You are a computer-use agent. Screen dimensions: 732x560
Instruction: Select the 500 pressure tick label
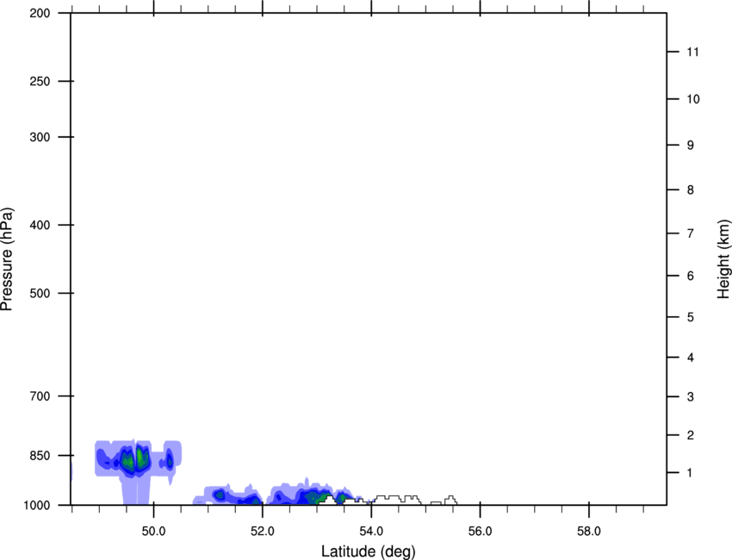[x=40, y=293]
